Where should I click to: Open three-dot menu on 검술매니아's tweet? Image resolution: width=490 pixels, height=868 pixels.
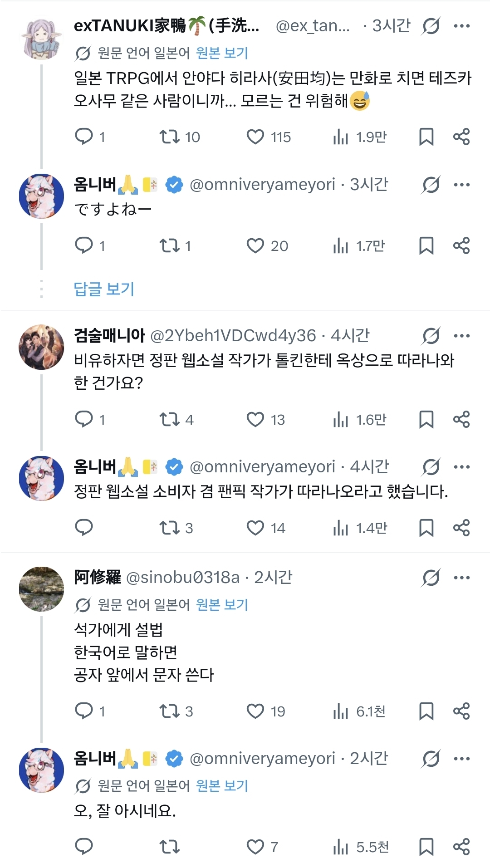click(462, 336)
